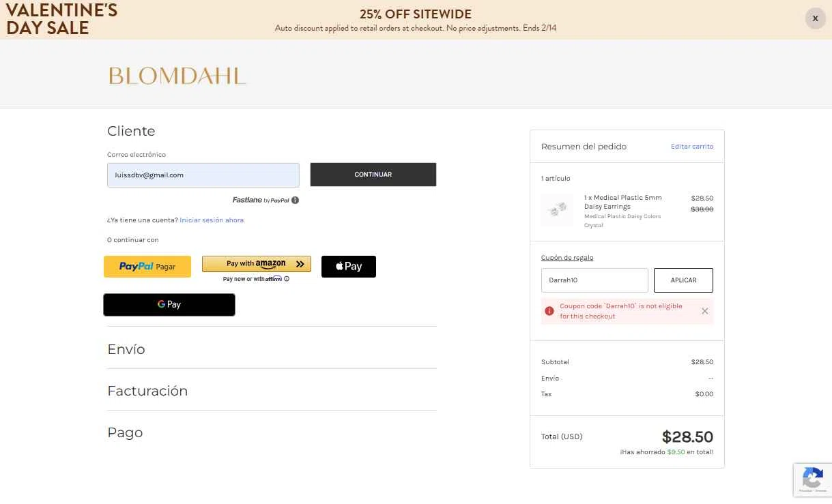Click the ¡Has ahorrado $9.50 text

coord(667,452)
